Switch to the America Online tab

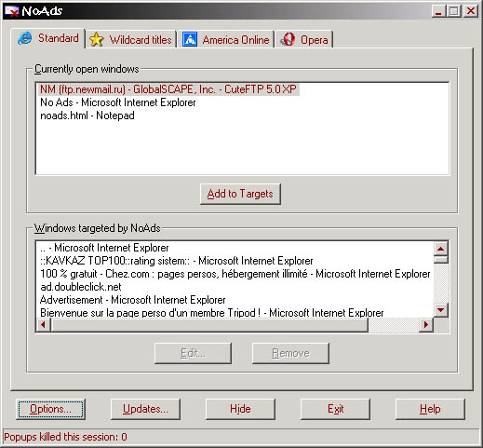tap(226, 40)
